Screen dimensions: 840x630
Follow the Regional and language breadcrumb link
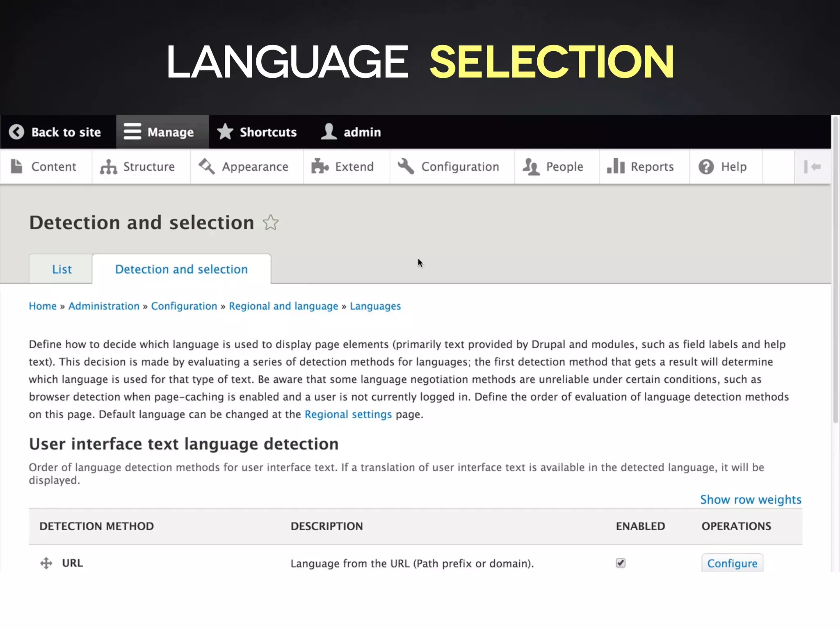(283, 306)
